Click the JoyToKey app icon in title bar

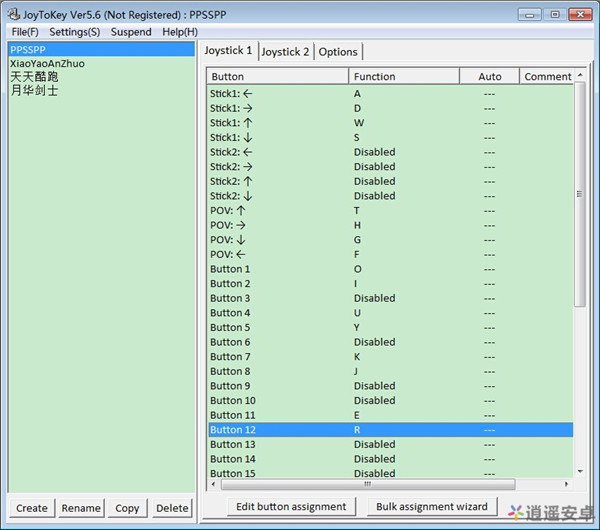tap(13, 15)
